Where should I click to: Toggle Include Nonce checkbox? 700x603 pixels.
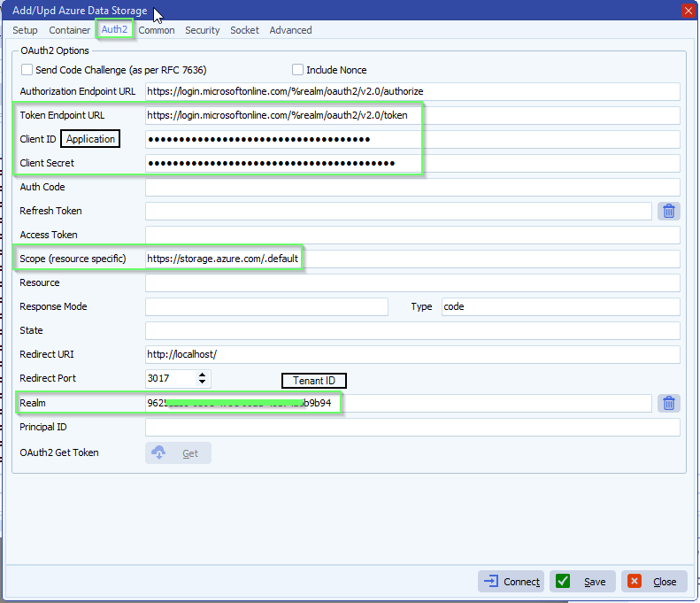pos(297,70)
